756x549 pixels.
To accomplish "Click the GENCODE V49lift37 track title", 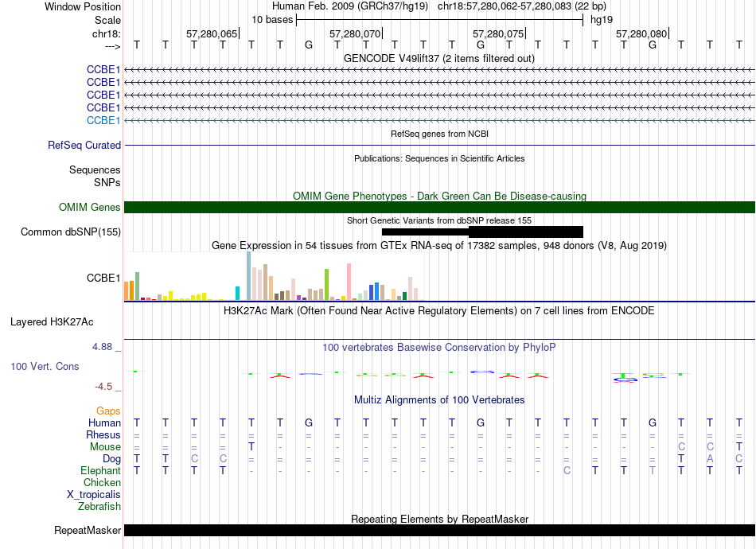I will (439, 59).
